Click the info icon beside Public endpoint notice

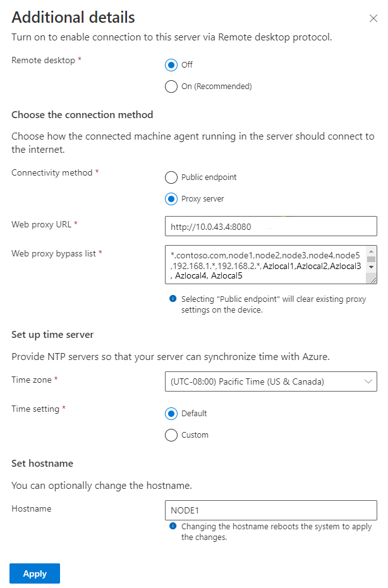[x=173, y=299]
